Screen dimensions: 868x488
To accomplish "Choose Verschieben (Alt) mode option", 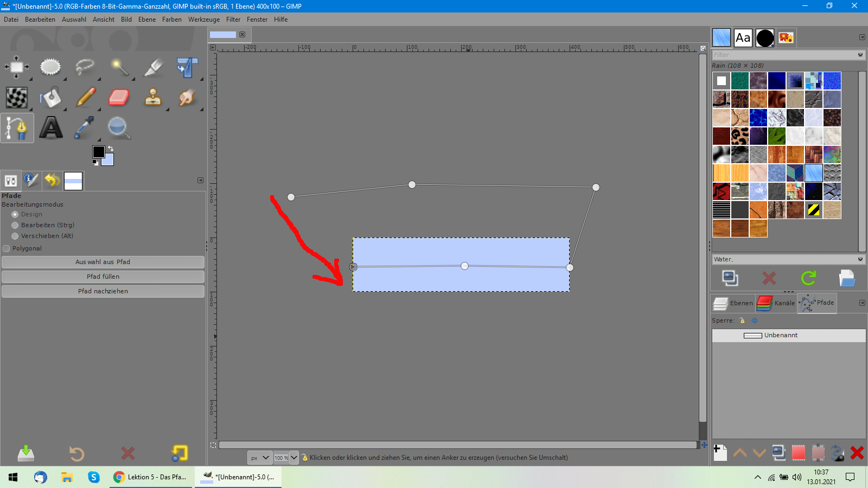I will point(15,236).
